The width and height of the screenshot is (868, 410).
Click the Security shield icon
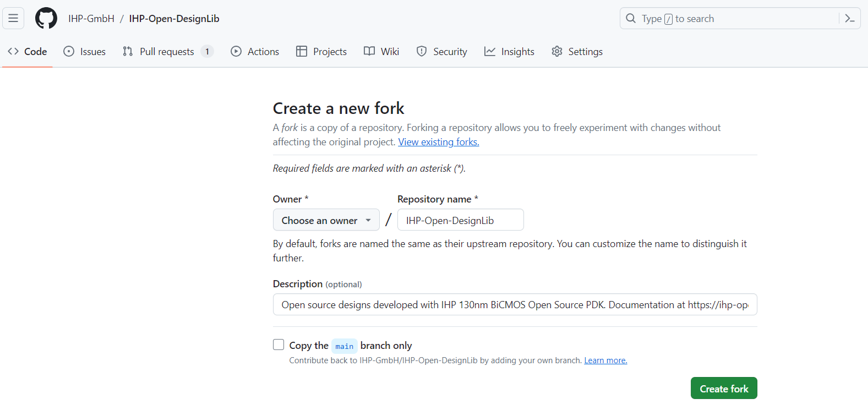point(422,51)
